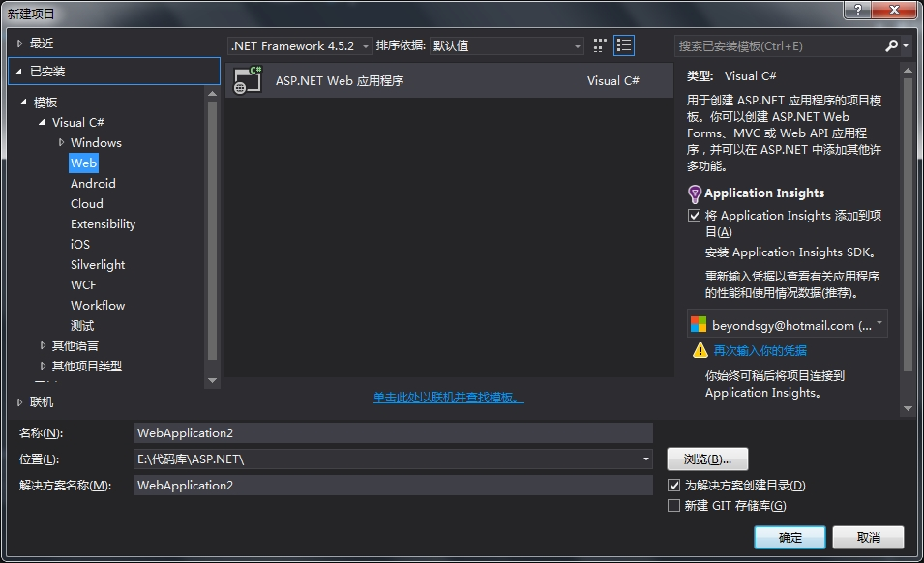Screen dimensions: 924x563
Task: Open the search options dropdown arrow
Action: pos(906,45)
